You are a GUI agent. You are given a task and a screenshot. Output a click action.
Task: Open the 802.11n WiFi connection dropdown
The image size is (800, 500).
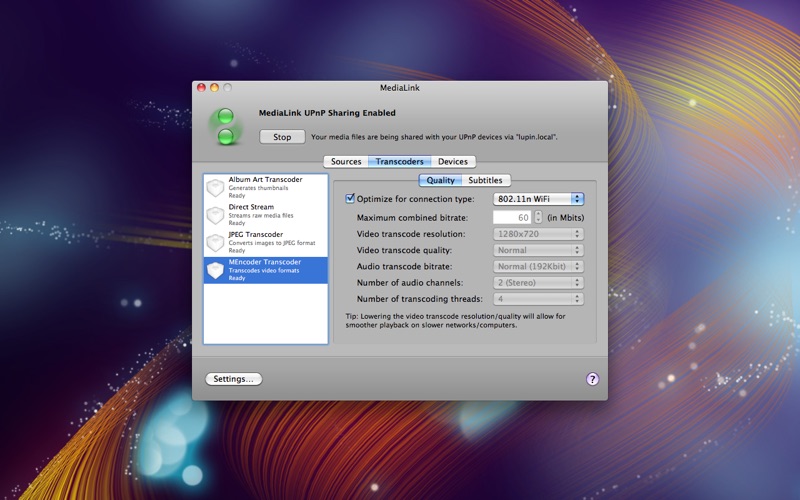coord(538,199)
